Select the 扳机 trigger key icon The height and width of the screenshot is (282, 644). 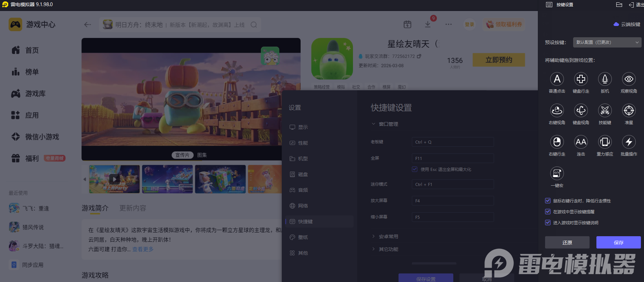[605, 79]
